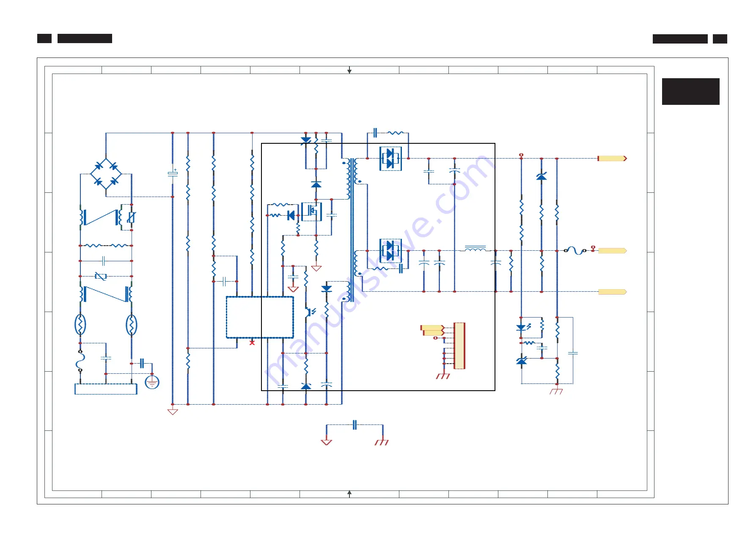Click the wide black header bar at top right
The image size is (756, 534).
[x=680, y=39]
